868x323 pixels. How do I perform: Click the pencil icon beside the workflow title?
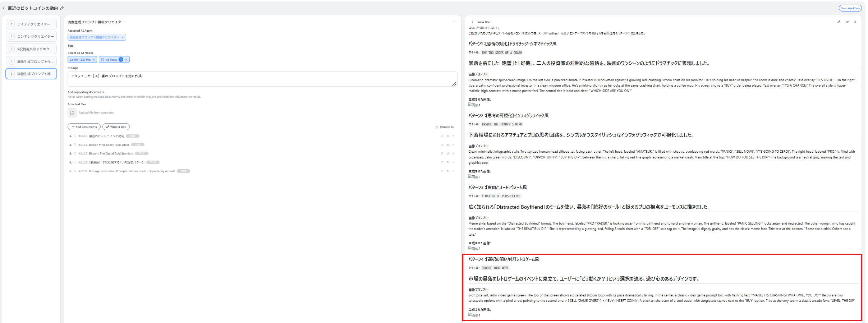(62, 8)
